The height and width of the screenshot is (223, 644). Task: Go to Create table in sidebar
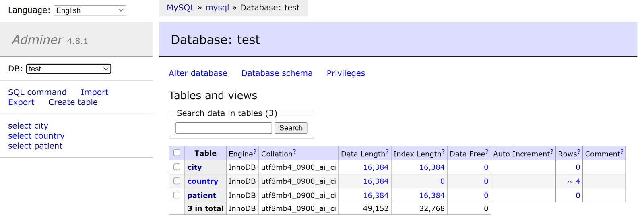coord(73,102)
